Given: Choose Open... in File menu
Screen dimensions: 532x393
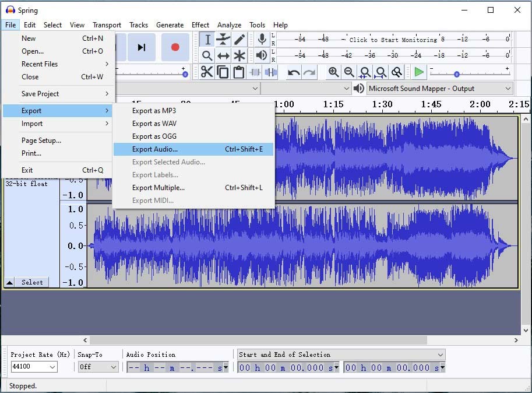Looking at the screenshot, I should [x=57, y=51].
